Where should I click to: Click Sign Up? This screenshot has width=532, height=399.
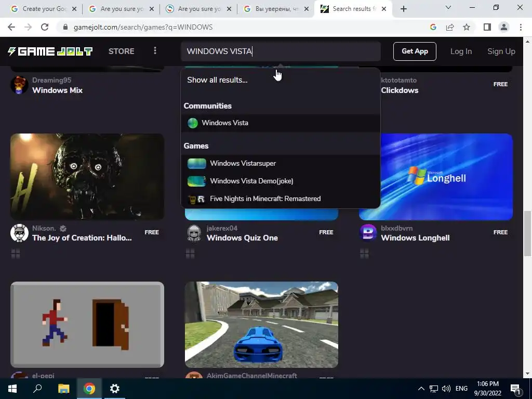(x=501, y=51)
